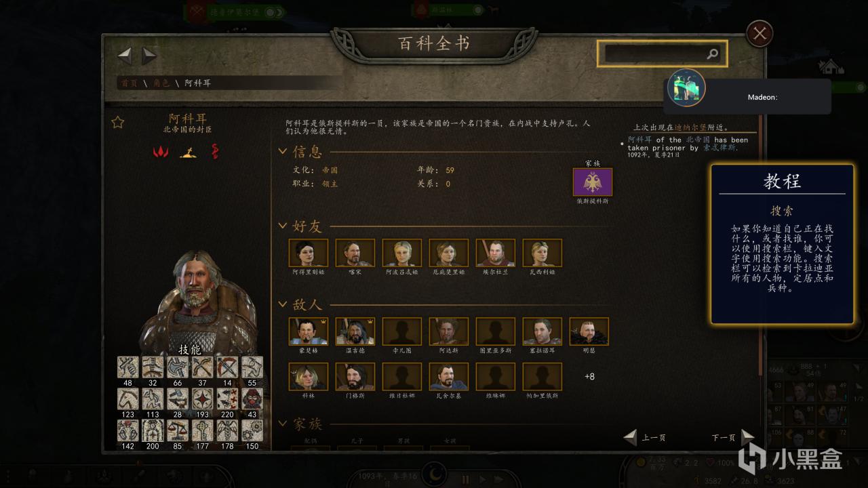Select the 193-level skill icon
The width and height of the screenshot is (868, 488).
[202, 399]
